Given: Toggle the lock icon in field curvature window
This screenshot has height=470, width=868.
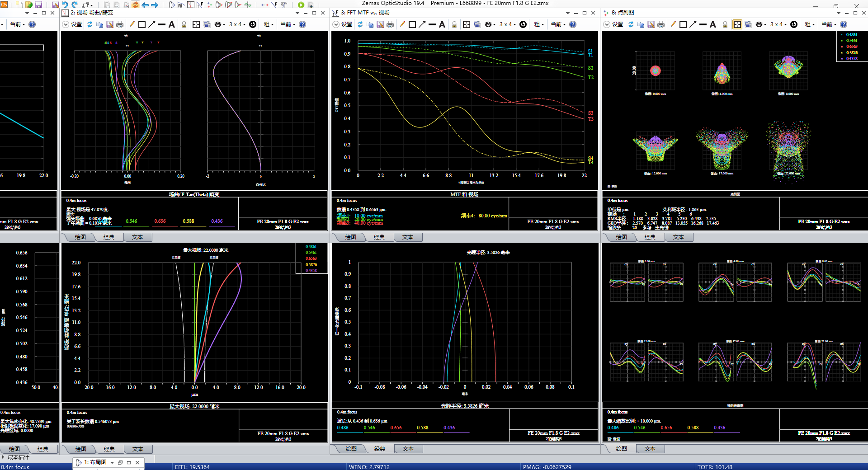Looking at the screenshot, I should click(x=184, y=24).
